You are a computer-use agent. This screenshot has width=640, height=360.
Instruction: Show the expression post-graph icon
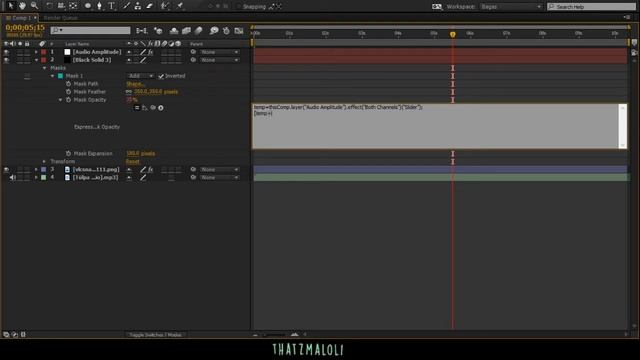(145, 108)
